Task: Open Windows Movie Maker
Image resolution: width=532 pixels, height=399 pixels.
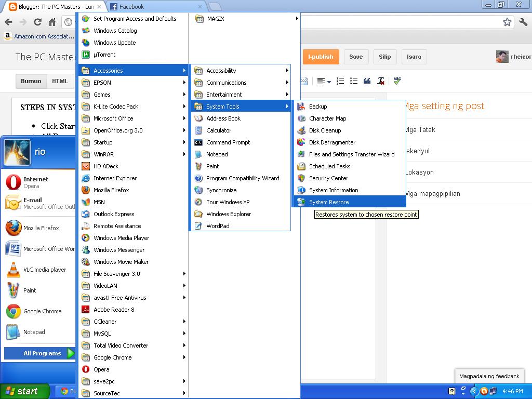Action: click(x=134, y=262)
